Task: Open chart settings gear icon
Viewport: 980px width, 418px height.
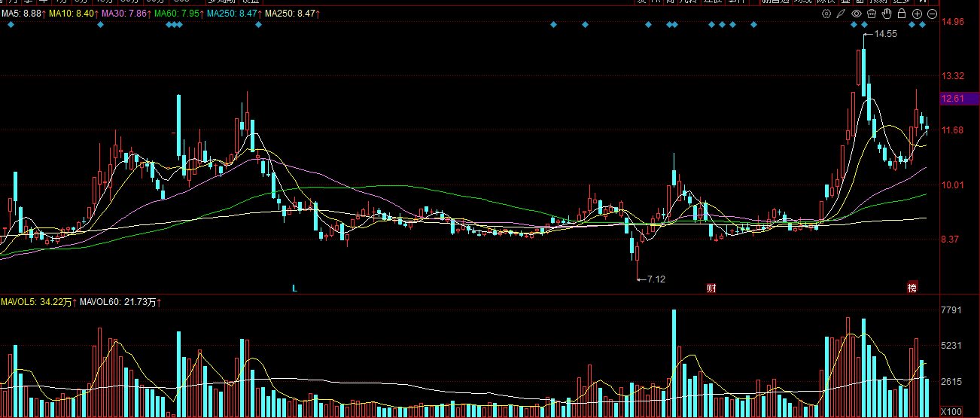Action: [x=826, y=14]
